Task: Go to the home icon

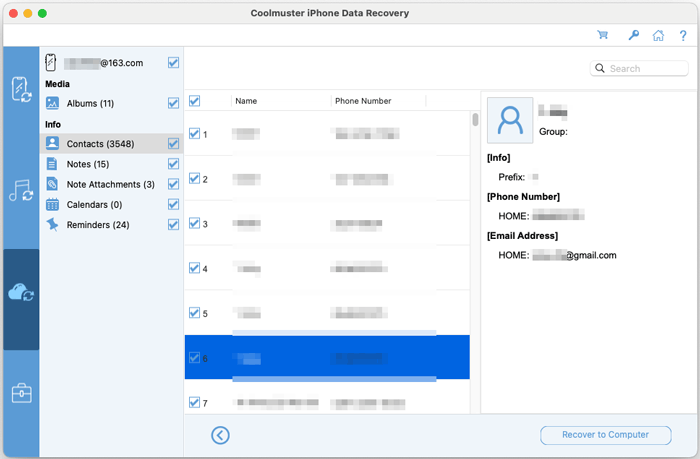Action: [658, 35]
